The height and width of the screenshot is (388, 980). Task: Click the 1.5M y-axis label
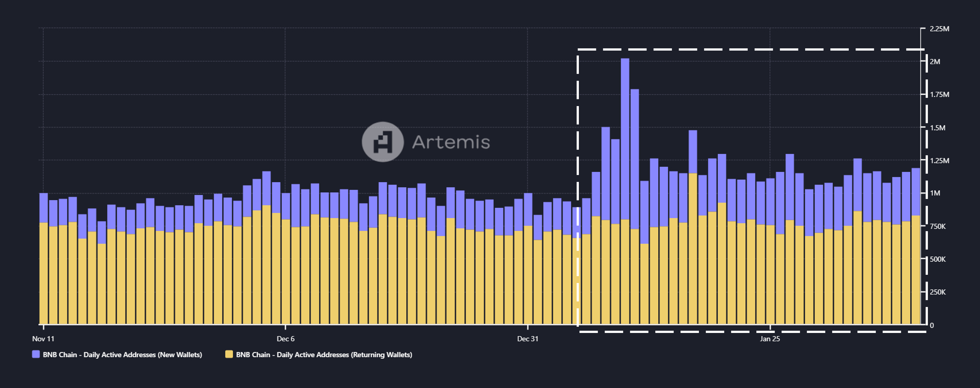pyautogui.click(x=937, y=128)
